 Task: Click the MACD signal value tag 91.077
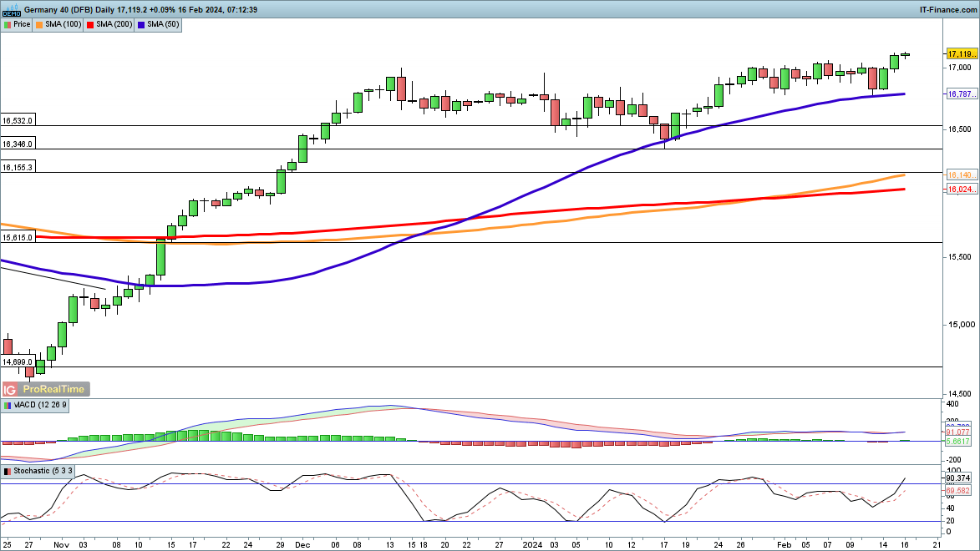958,432
